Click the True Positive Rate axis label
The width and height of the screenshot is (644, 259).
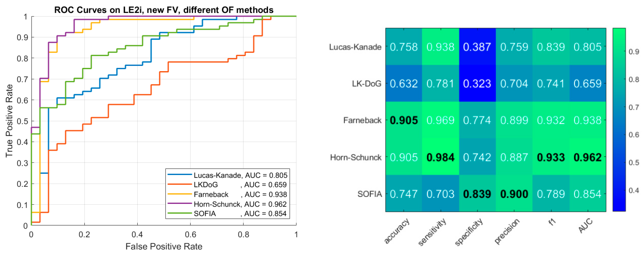click(x=9, y=121)
